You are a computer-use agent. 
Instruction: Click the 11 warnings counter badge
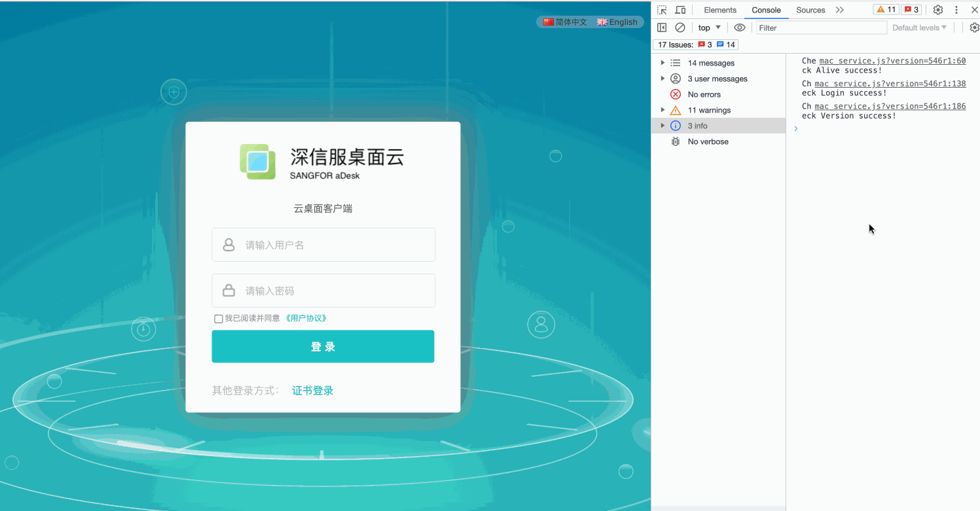coord(886,10)
